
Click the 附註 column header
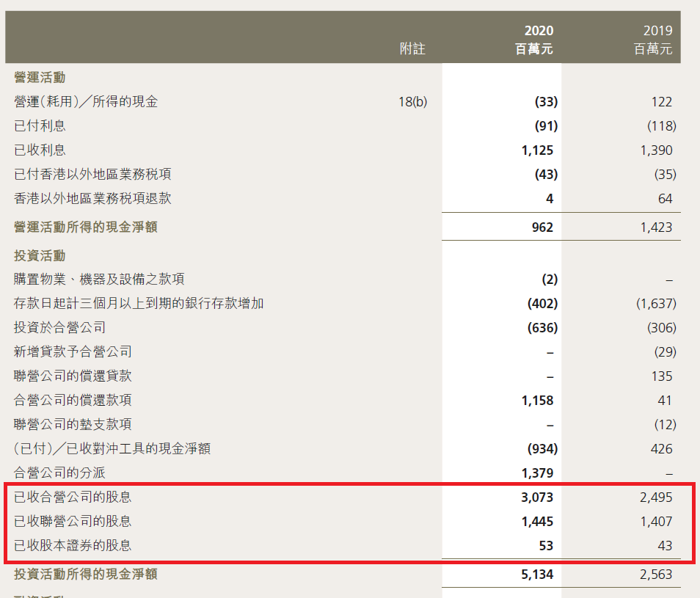[x=412, y=48]
